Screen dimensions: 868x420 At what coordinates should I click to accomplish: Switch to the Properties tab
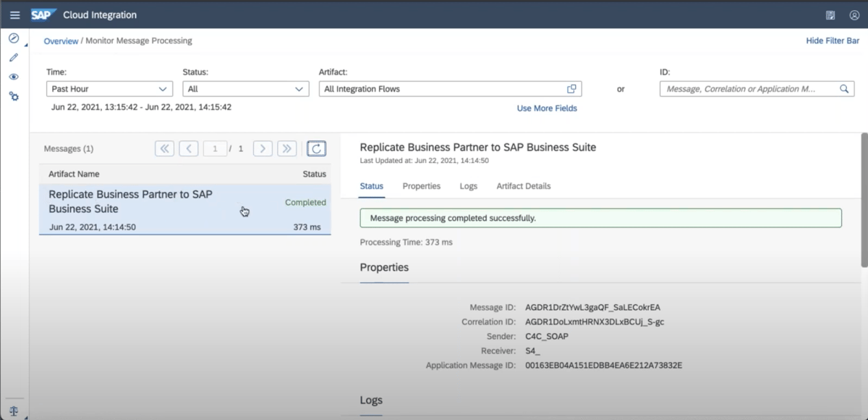(x=422, y=186)
